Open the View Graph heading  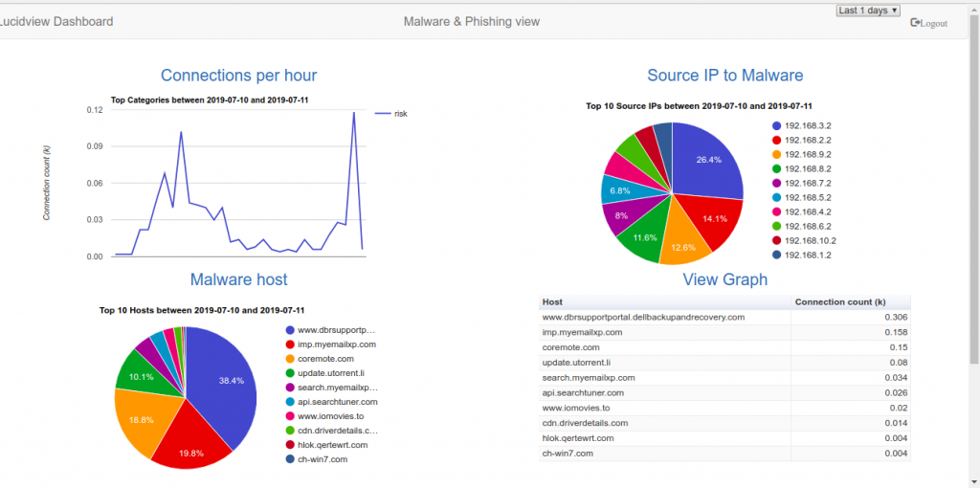coord(725,279)
